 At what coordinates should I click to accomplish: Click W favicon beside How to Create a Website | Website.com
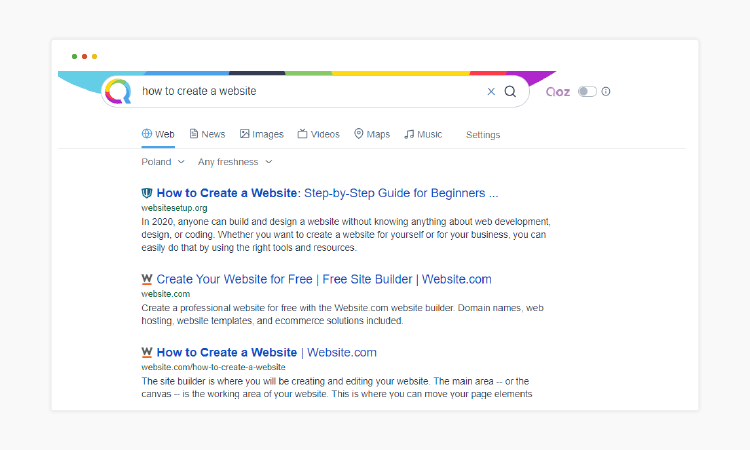[x=147, y=352]
